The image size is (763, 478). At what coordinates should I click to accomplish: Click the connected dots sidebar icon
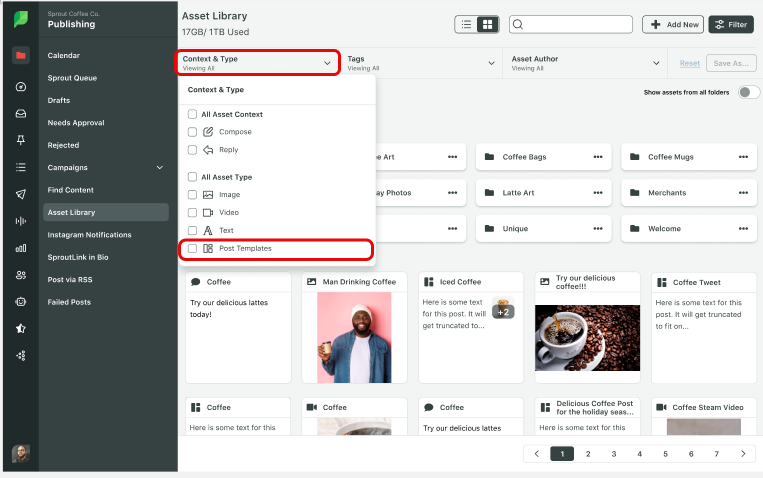click(x=21, y=355)
